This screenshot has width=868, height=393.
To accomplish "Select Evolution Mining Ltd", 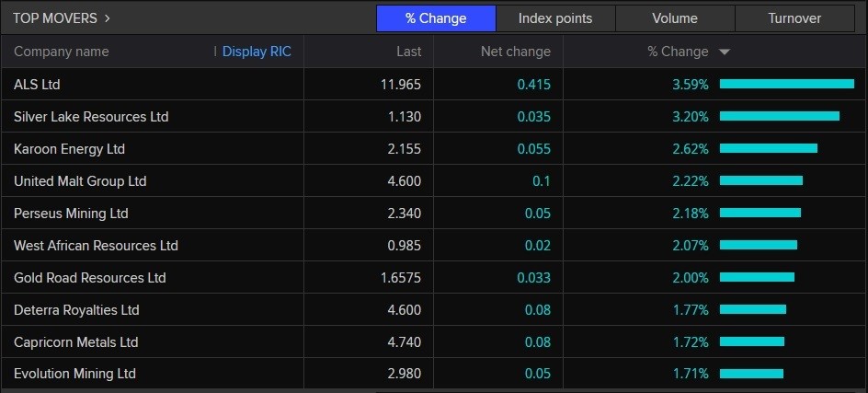I will tap(74, 374).
